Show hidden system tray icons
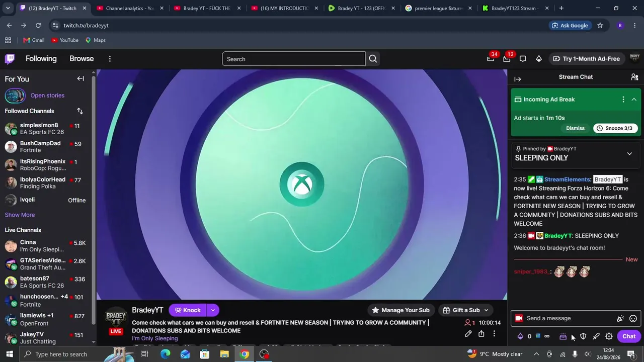 point(536,354)
